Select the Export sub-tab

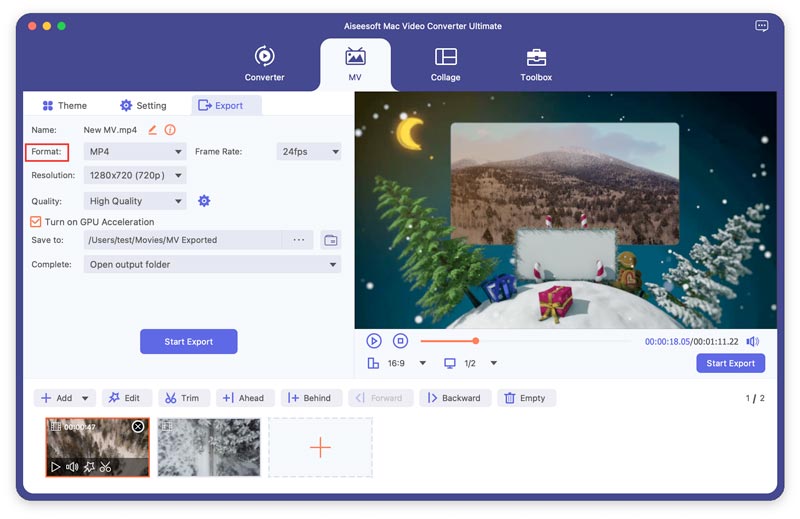pyautogui.click(x=227, y=106)
